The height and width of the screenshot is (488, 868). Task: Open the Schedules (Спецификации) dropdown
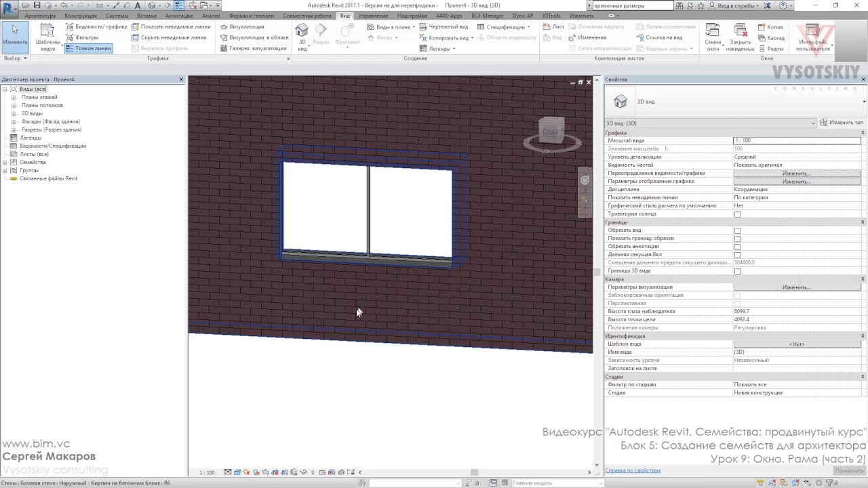pos(505,27)
